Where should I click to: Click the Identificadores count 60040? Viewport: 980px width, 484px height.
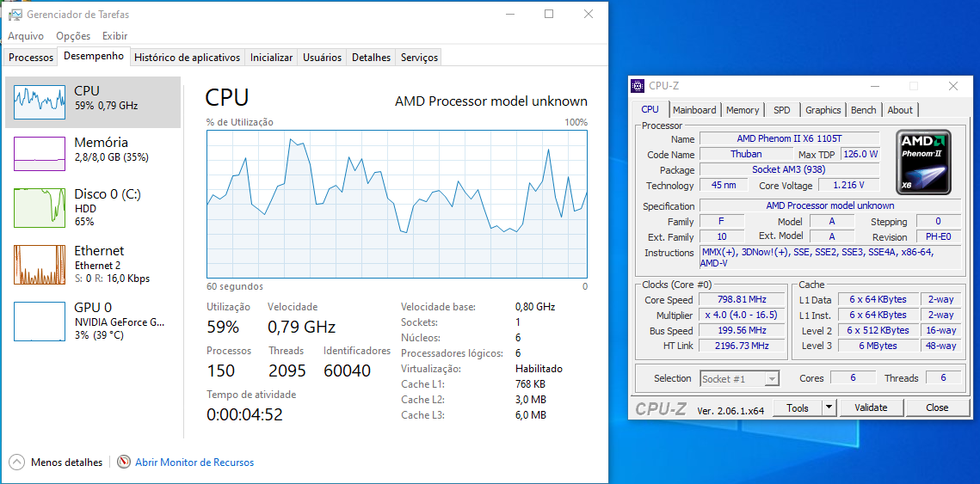(x=347, y=371)
